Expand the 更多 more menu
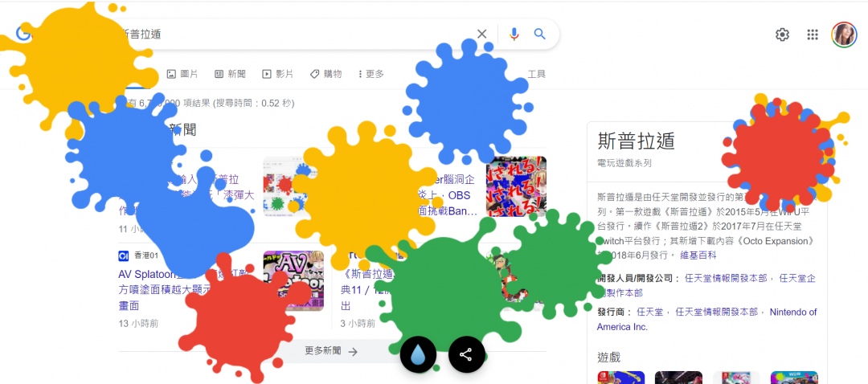Viewport: 868px width, 384px height. 371,74
